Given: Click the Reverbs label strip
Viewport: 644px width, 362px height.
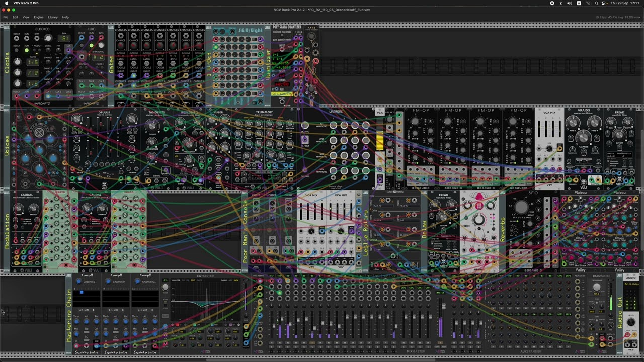Looking at the screenshot, I should tap(502, 230).
